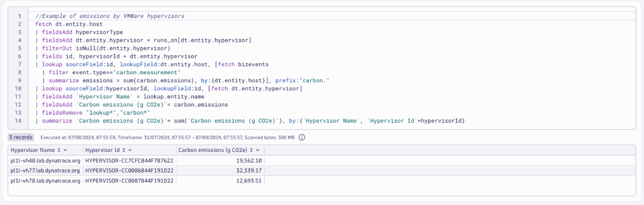644x205 pixels.
Task: Open Hypervisor Name column dropdown chevron
Action: click(66, 150)
